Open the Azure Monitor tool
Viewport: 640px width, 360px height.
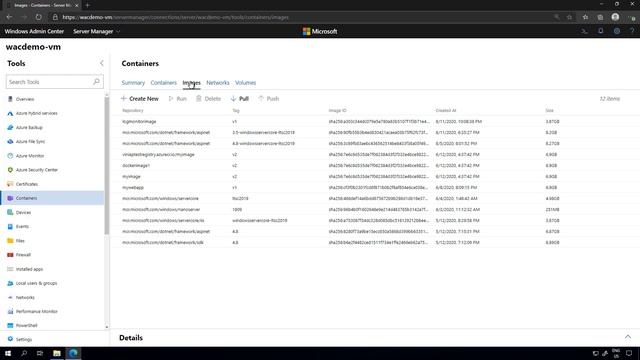click(x=29, y=156)
